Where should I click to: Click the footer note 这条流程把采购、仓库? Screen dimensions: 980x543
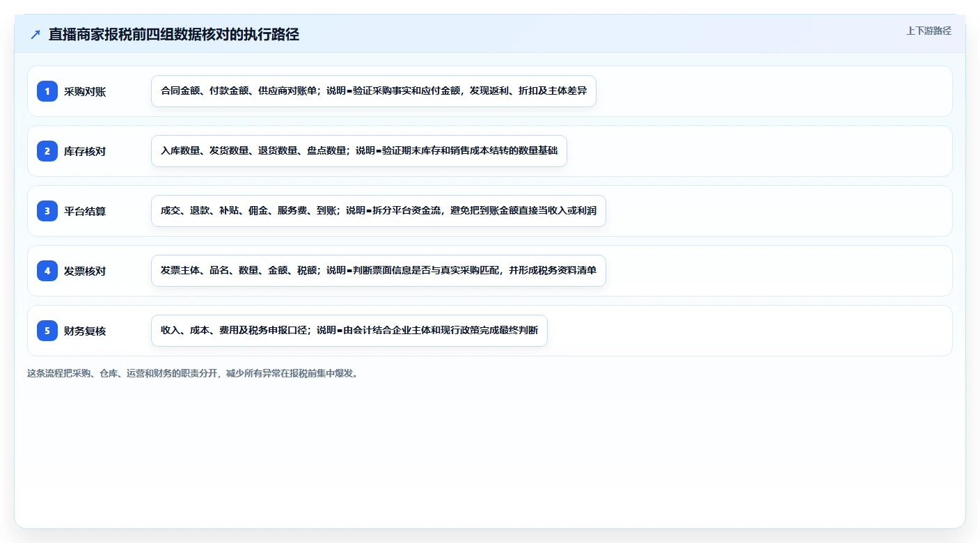(193, 373)
